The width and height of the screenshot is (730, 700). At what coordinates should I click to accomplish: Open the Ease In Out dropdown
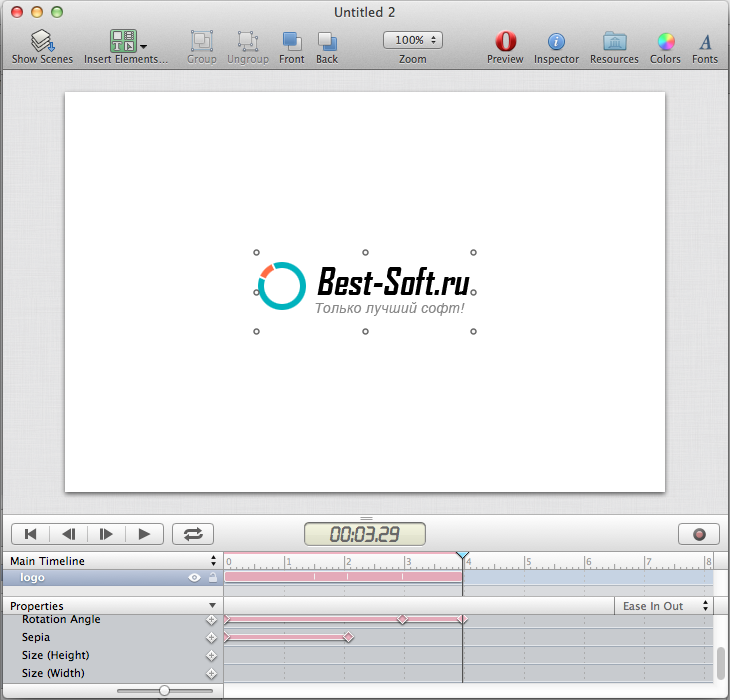click(x=661, y=606)
